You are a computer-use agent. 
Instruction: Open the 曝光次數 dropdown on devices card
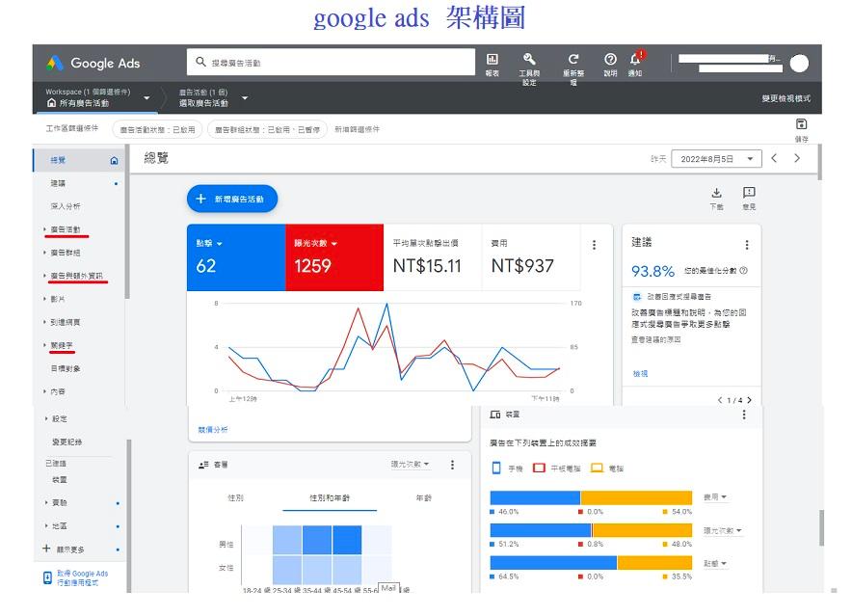point(723,530)
